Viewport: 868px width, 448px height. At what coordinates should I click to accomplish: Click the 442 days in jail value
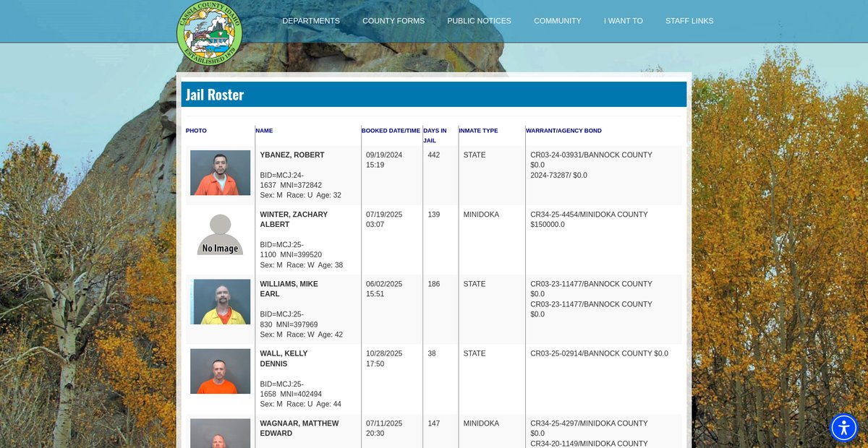(x=434, y=155)
